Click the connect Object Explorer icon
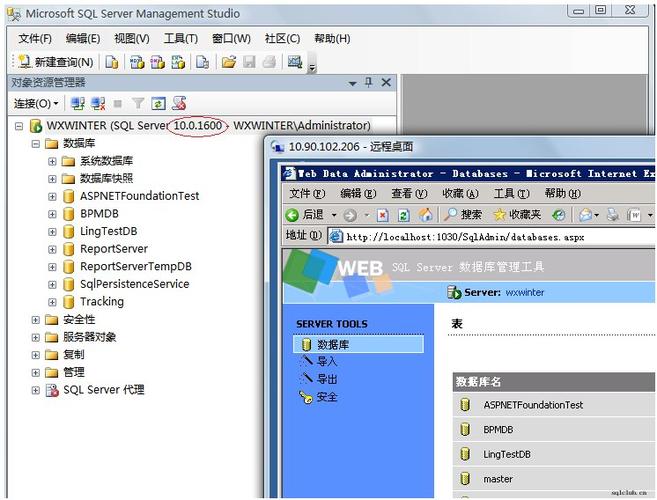 [78, 103]
